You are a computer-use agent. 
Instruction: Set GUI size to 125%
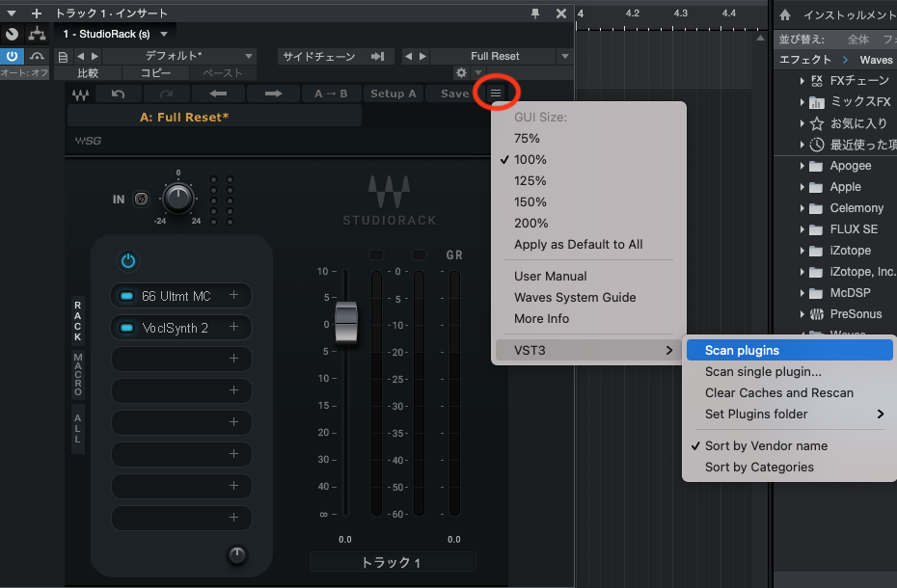530,181
